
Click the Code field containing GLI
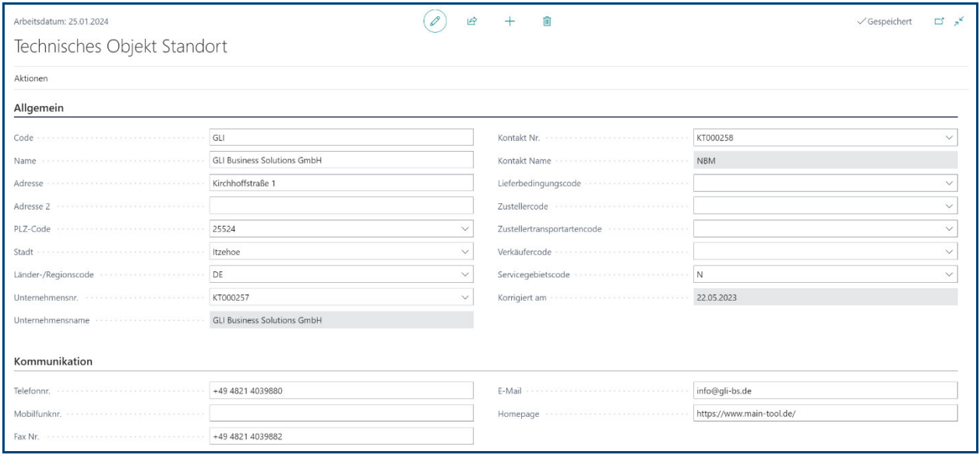click(x=341, y=139)
